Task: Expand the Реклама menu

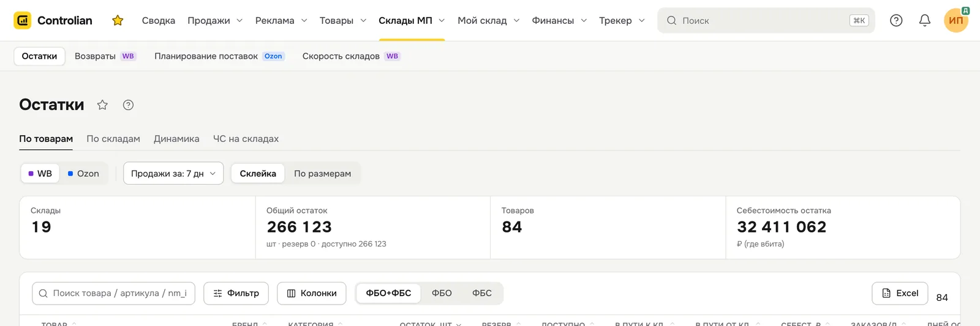Action: click(x=281, y=20)
